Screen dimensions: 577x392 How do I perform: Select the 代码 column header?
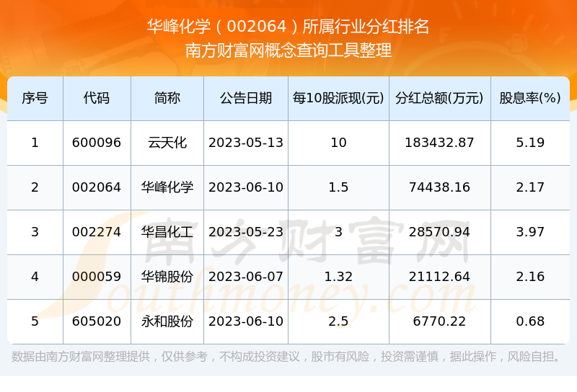tap(97, 98)
